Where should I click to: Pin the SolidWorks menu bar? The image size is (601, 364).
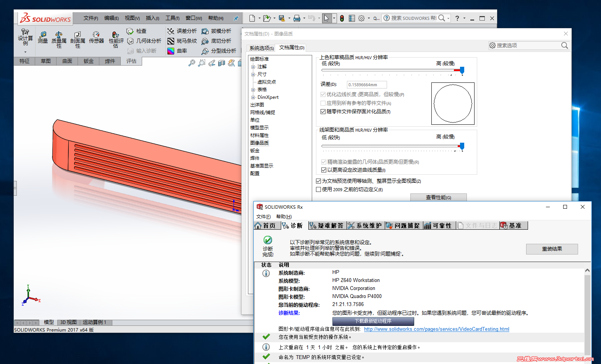[x=236, y=18]
